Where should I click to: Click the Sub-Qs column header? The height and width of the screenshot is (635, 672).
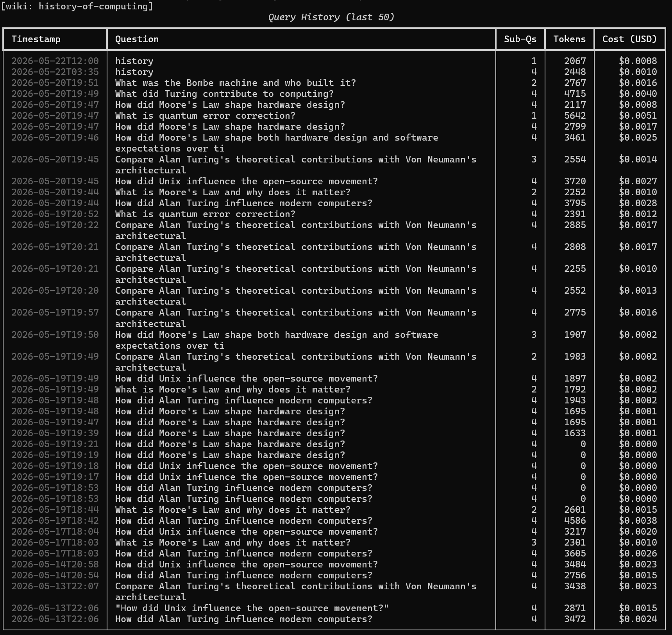pyautogui.click(x=520, y=39)
